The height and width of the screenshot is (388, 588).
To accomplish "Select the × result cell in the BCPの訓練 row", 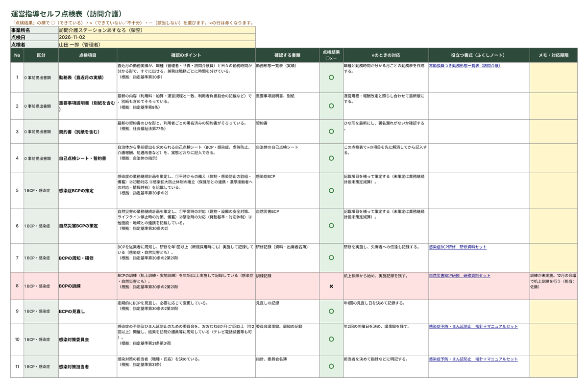I will (331, 286).
